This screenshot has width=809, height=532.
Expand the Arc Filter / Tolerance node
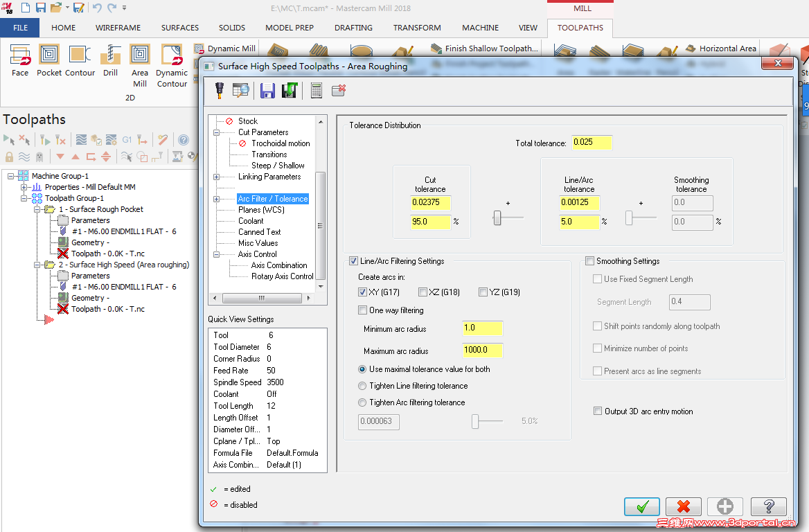[x=216, y=199]
